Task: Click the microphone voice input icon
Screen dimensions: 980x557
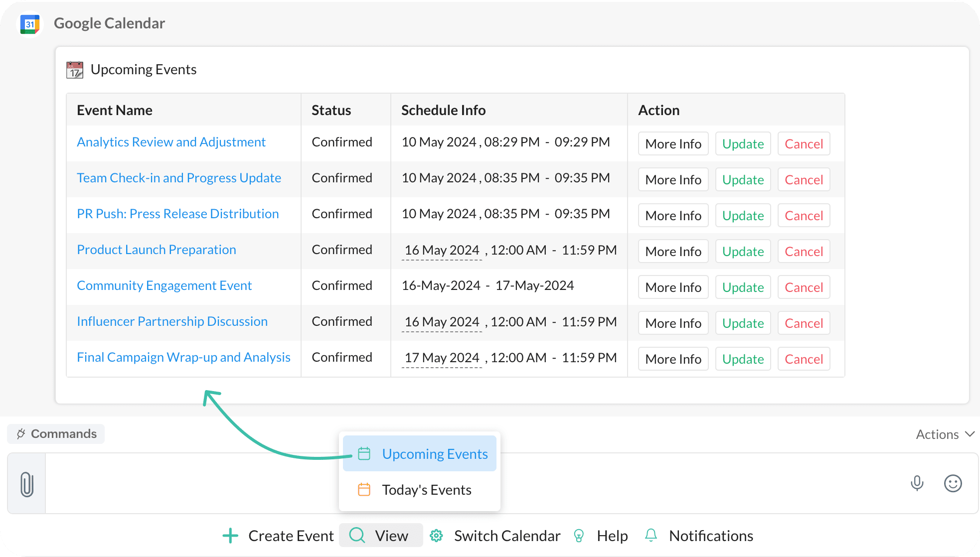Action: tap(917, 483)
